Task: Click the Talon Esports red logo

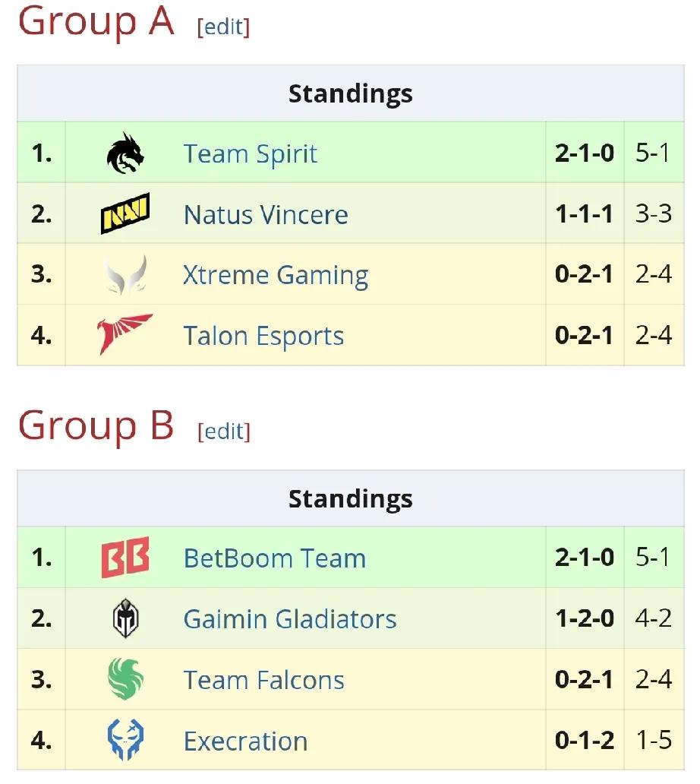Action: coord(125,334)
